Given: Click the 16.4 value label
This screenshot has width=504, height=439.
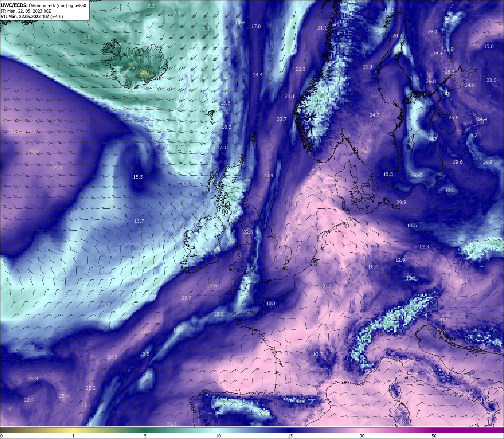Looking at the screenshot, I should coord(373,267).
